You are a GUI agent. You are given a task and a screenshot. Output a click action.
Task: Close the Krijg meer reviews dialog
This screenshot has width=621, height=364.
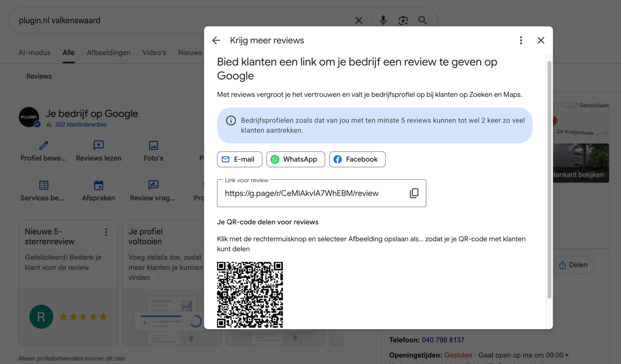[x=541, y=40]
